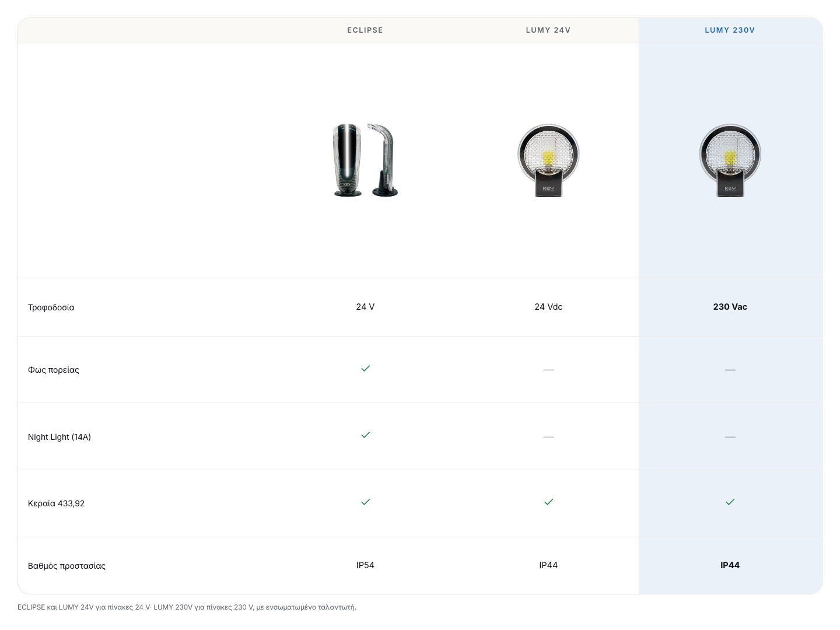Screen dimensions: 840x630
Task: Click the ECLIPSE check mark in Φως πορείας row
Action: coord(366,369)
